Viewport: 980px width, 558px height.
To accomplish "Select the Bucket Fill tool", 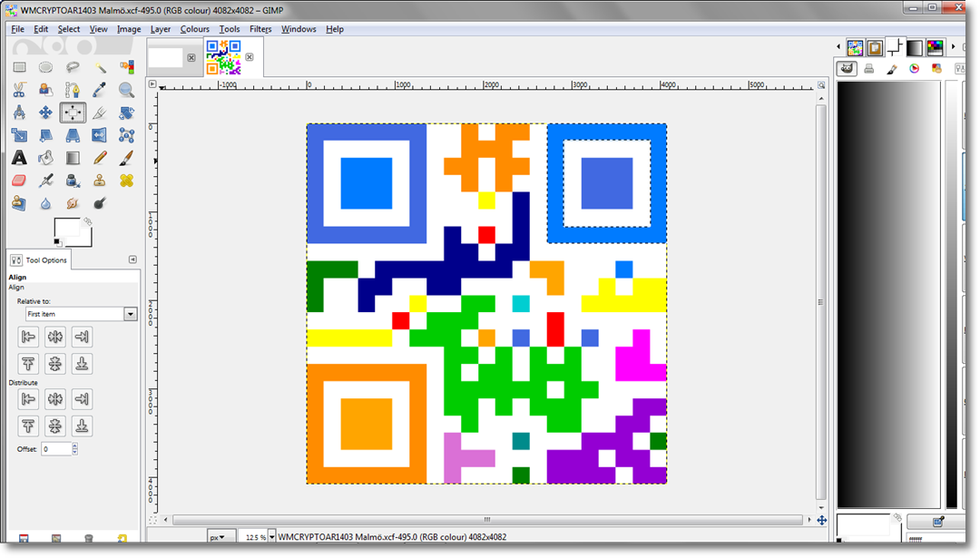I will pyautogui.click(x=45, y=158).
